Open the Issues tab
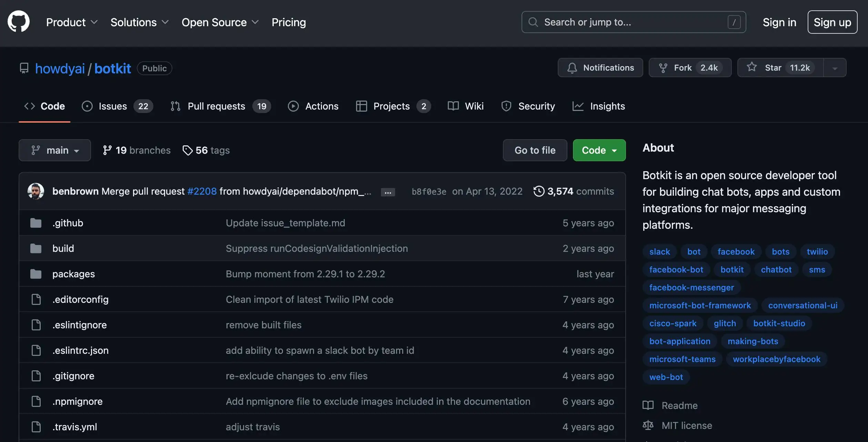 click(x=117, y=106)
